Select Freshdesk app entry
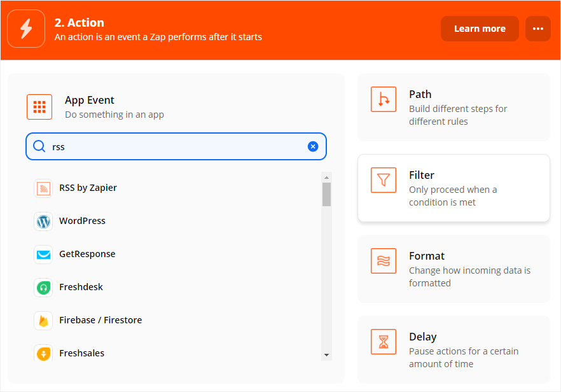The height and width of the screenshot is (392, 561). 81,287
